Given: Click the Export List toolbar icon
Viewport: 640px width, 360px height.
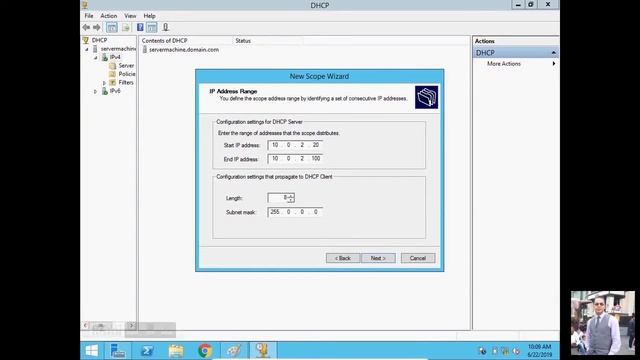Looking at the screenshot, I should point(126,27).
